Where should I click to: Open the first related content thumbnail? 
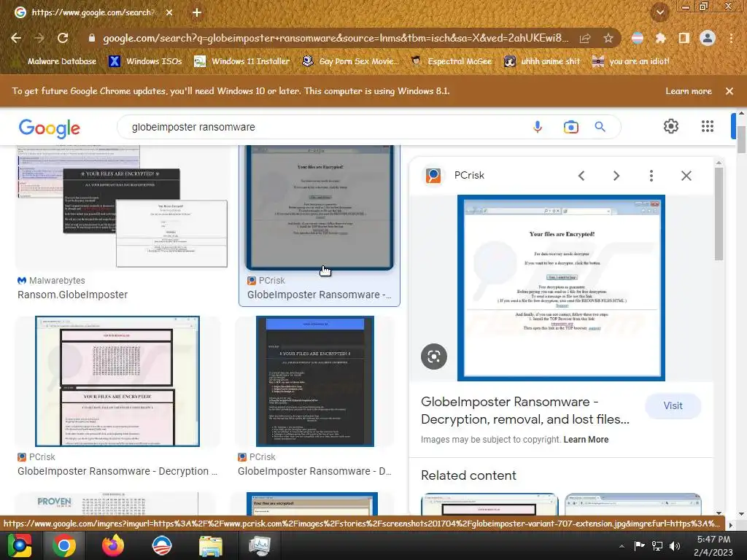point(489,505)
